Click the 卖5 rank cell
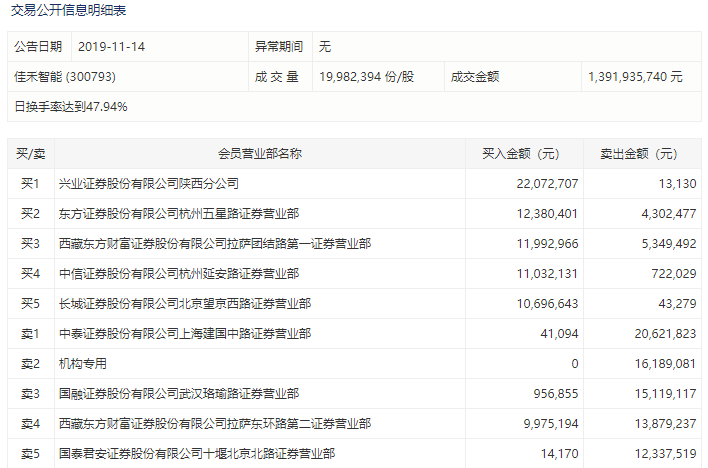The width and height of the screenshot is (708, 468). [31, 454]
